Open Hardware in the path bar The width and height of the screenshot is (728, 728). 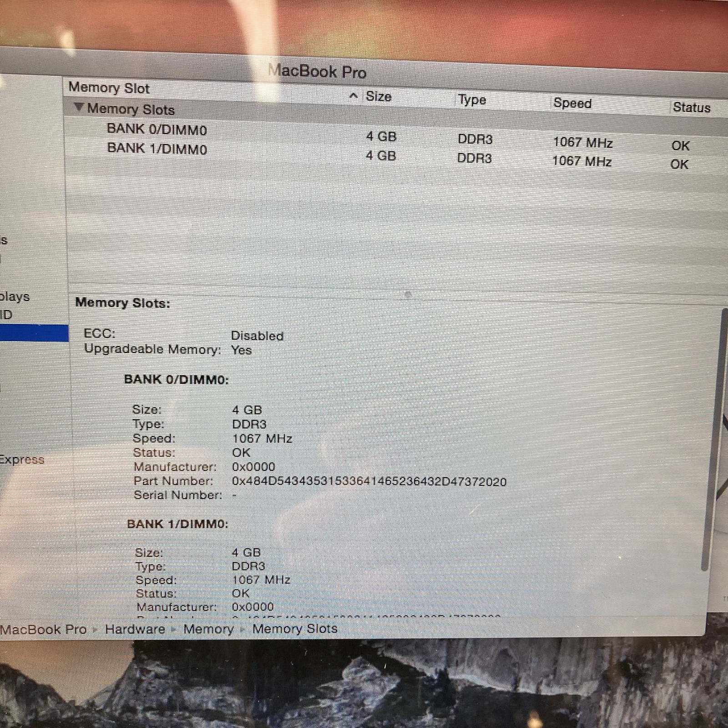(x=135, y=629)
